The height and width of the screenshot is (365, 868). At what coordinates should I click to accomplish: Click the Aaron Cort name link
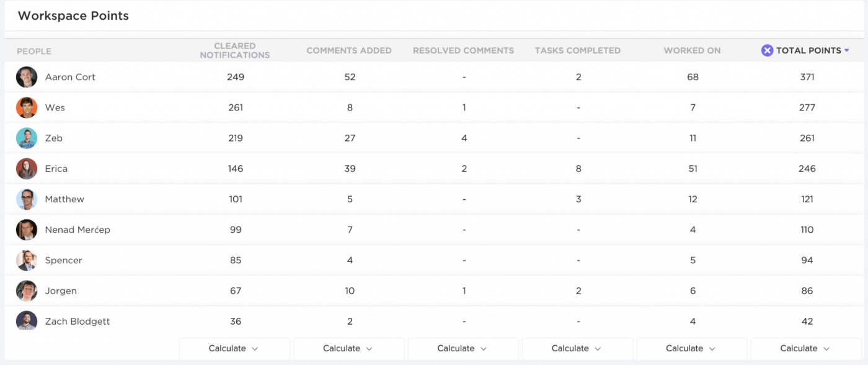coord(70,77)
